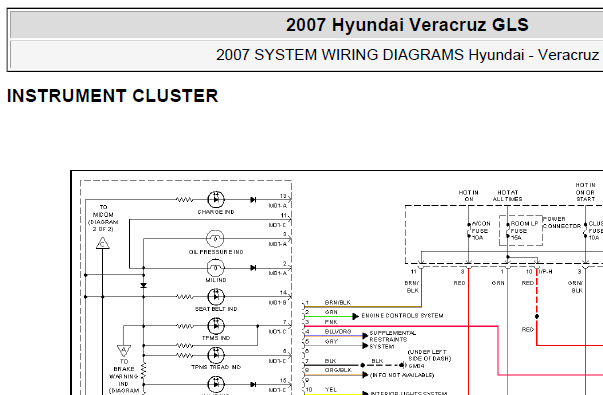
Task: Click the 'ORG/BLK' wire label at pin 8
Action: [x=338, y=370]
